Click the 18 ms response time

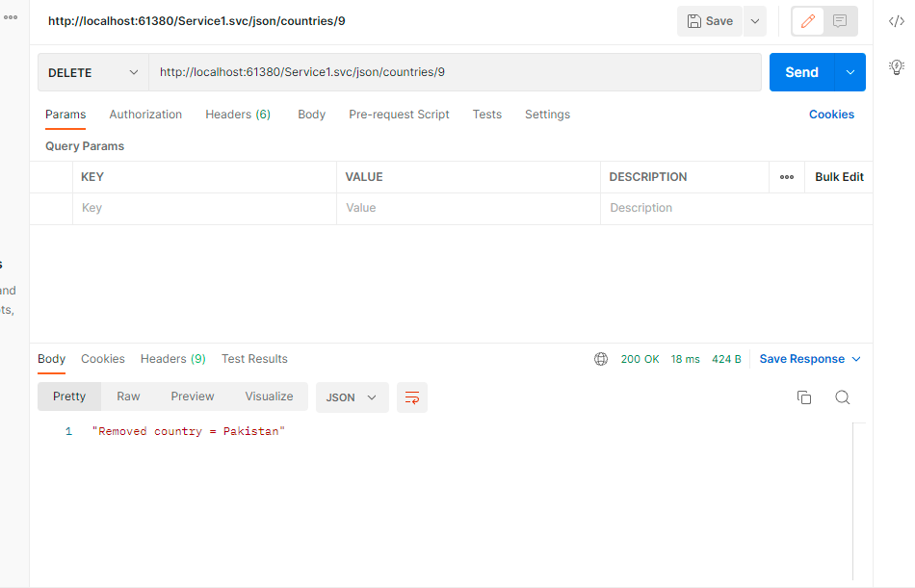(x=685, y=359)
